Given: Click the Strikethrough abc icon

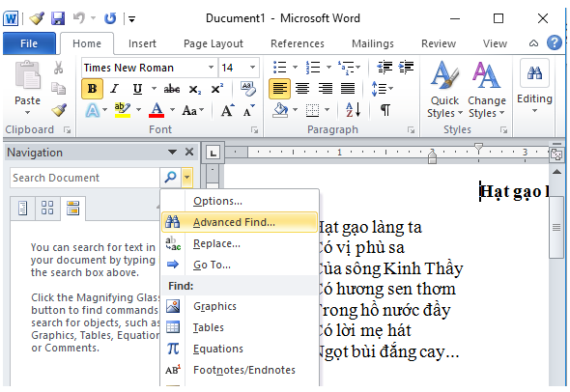Looking at the screenshot, I should [172, 89].
